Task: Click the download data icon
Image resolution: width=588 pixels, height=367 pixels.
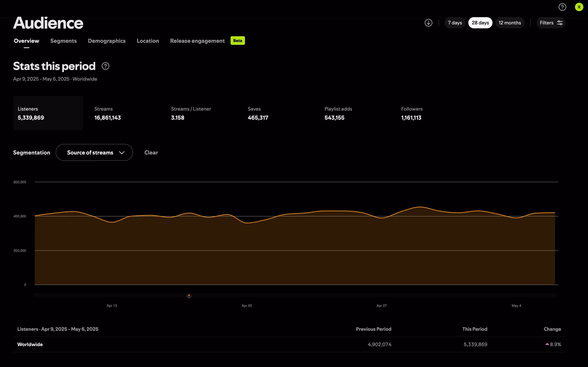Action: (x=428, y=23)
